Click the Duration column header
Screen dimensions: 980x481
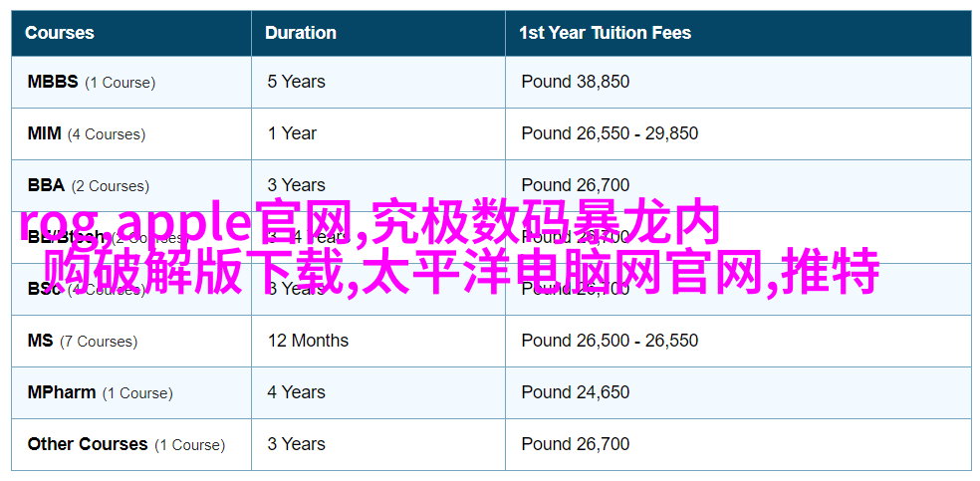pos(378,33)
